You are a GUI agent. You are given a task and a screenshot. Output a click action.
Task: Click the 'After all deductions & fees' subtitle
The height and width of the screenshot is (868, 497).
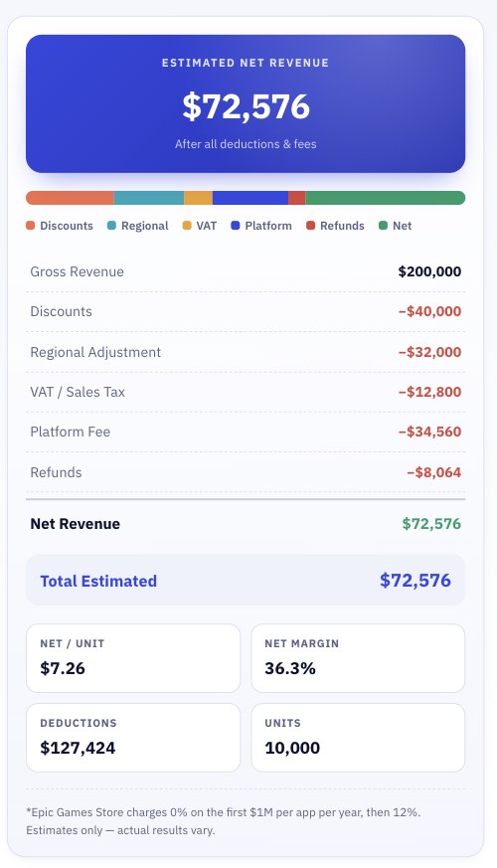point(246,144)
